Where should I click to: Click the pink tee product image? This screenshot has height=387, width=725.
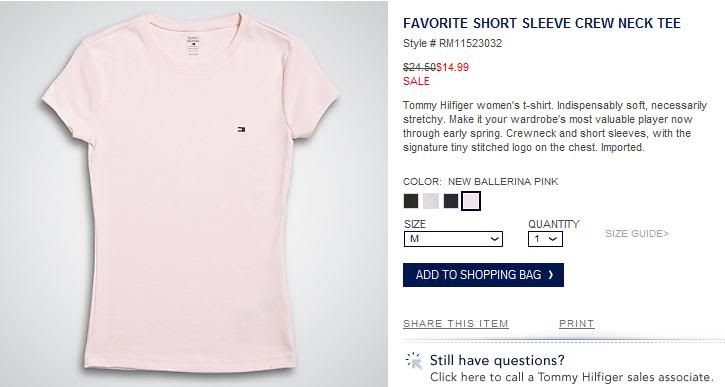tap(190, 194)
